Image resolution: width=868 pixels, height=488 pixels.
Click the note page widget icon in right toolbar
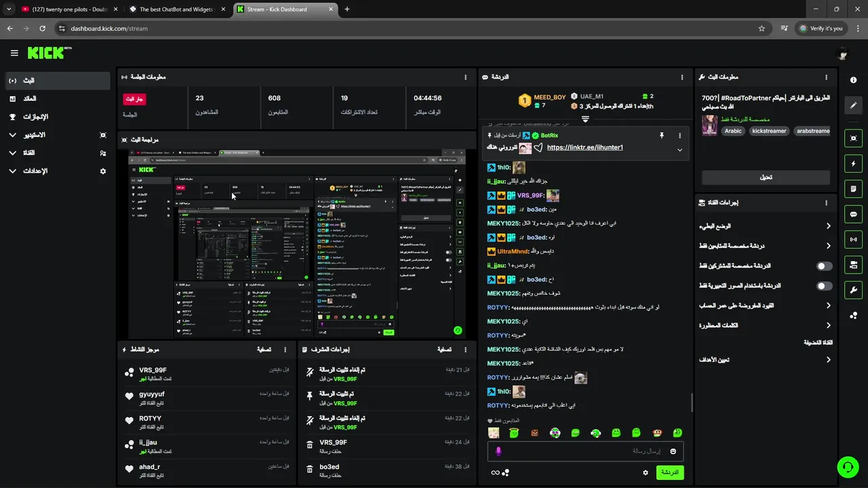[853, 188]
